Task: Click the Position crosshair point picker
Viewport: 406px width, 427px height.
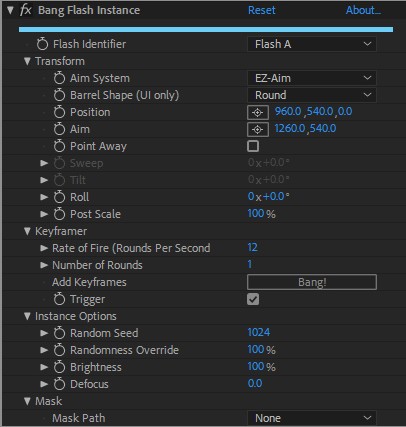Action: point(258,112)
